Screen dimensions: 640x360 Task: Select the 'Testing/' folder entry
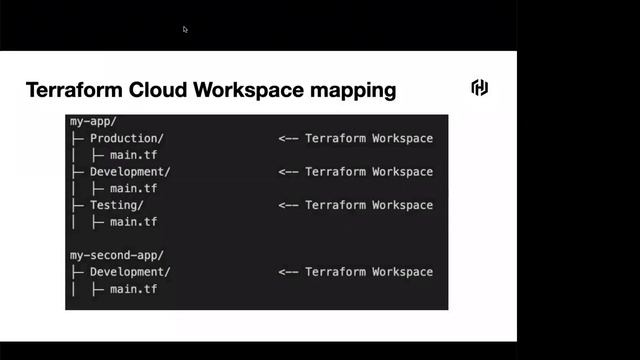(117, 205)
